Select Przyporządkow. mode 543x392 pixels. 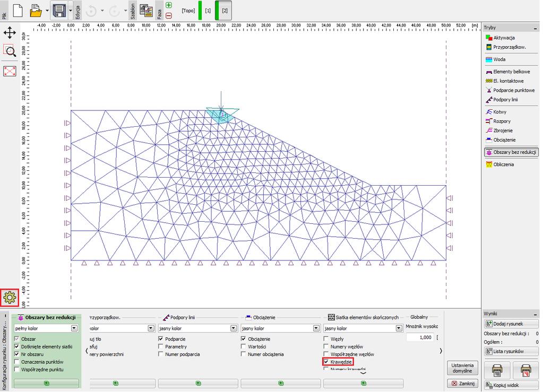[x=506, y=47]
